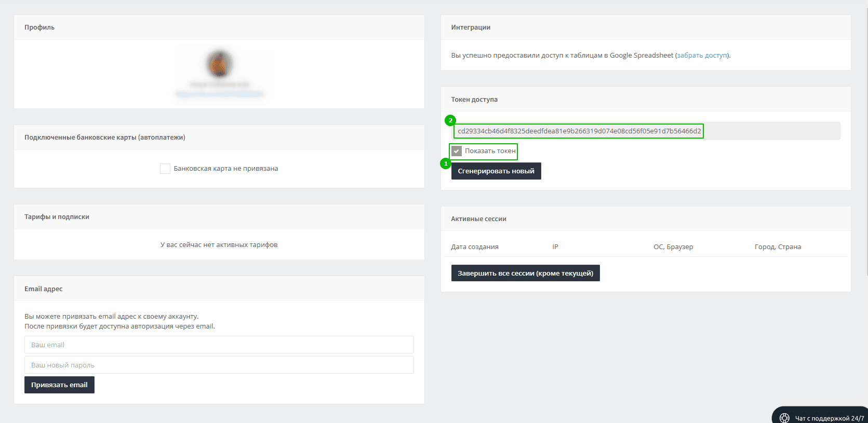Click the 'Токен доступа' panel heading
The image size is (868, 423).
pos(474,99)
